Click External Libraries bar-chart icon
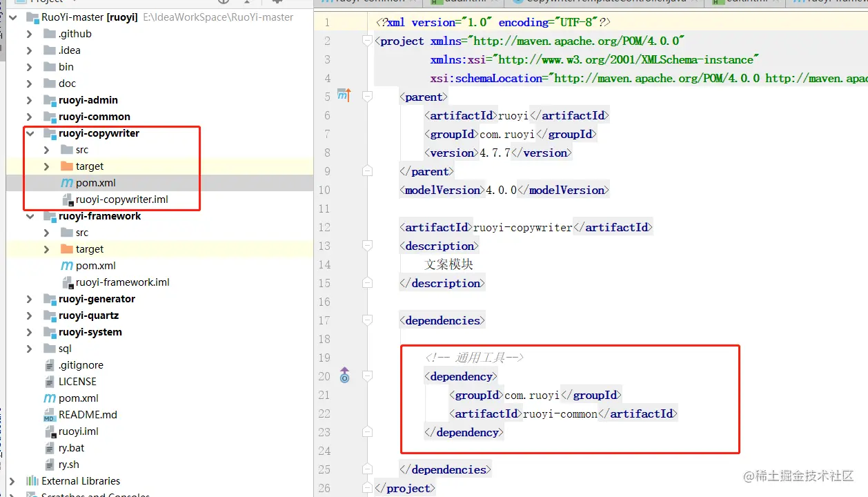Screen dimensions: 868x497 pos(32,481)
